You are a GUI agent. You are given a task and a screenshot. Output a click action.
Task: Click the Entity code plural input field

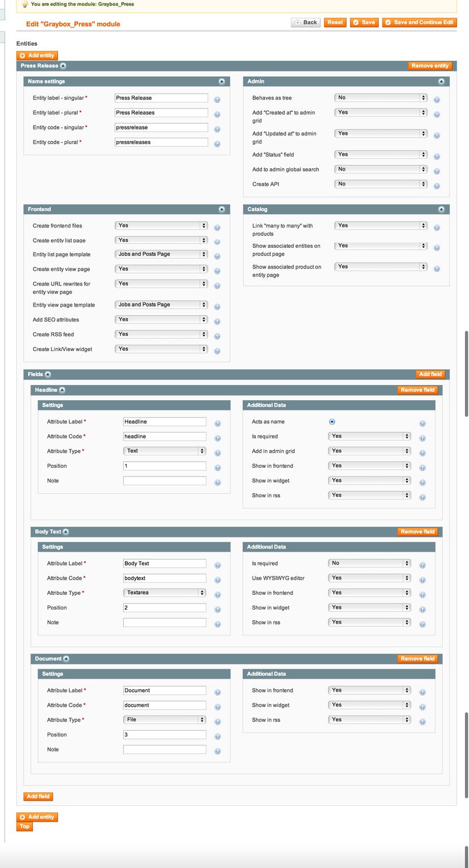(x=161, y=142)
